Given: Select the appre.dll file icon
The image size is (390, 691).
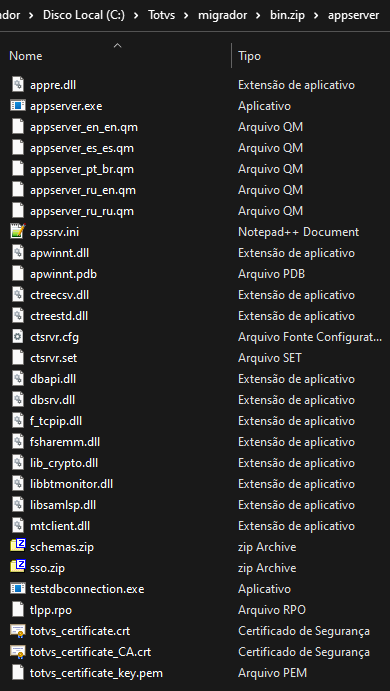Looking at the screenshot, I should click(x=18, y=85).
